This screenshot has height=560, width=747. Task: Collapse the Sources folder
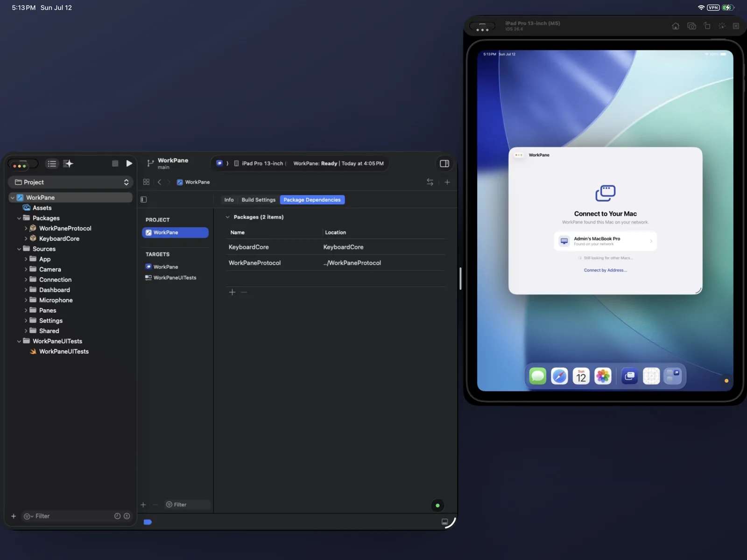[x=19, y=249]
